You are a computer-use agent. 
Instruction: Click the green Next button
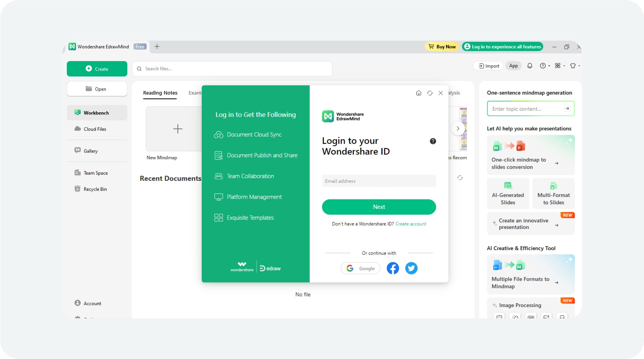click(x=379, y=207)
